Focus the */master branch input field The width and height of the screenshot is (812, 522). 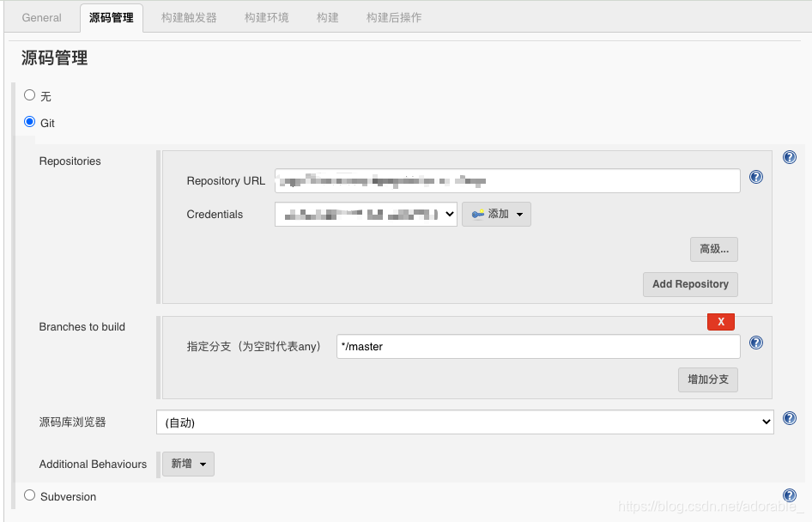click(538, 347)
